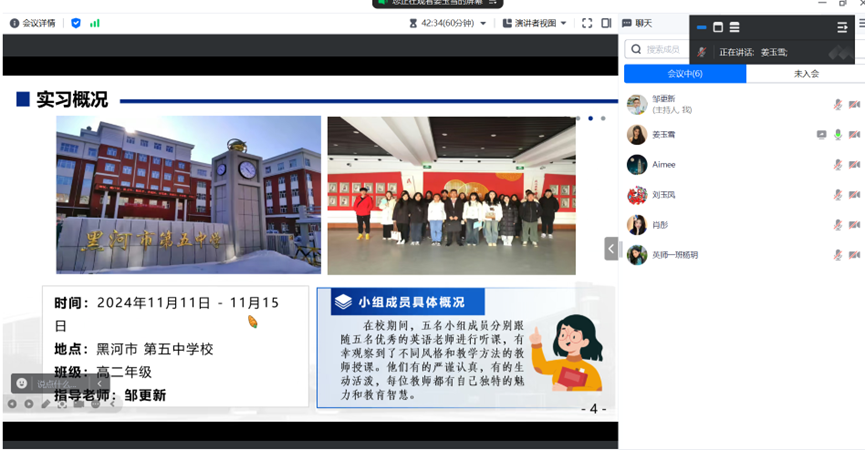The width and height of the screenshot is (865, 450).
Task: Collapse the member panel with the side arrow
Action: 611,249
